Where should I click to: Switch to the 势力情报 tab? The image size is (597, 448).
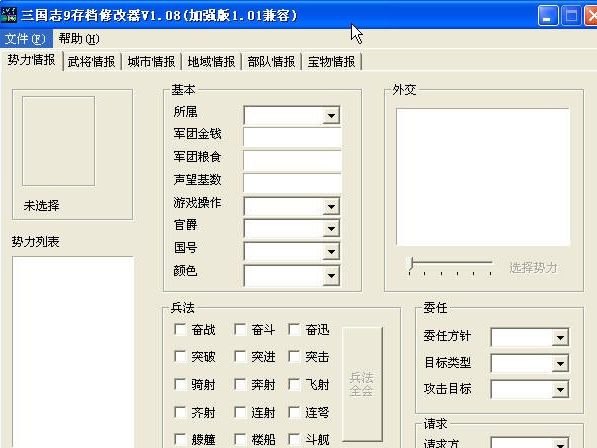(32, 60)
